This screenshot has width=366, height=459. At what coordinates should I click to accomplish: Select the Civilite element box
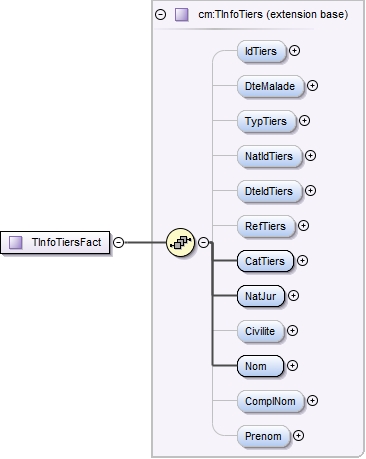[x=261, y=331]
